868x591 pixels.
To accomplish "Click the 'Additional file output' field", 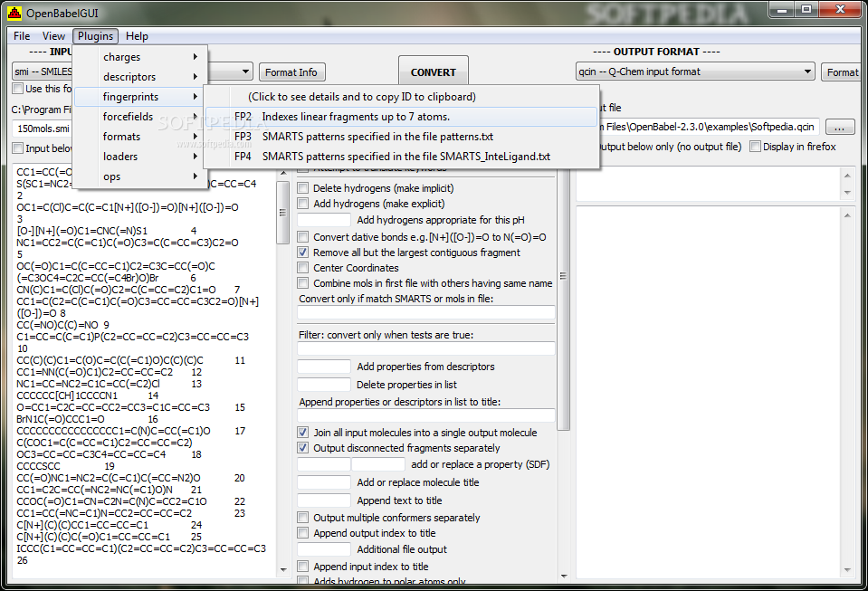I will click(324, 549).
